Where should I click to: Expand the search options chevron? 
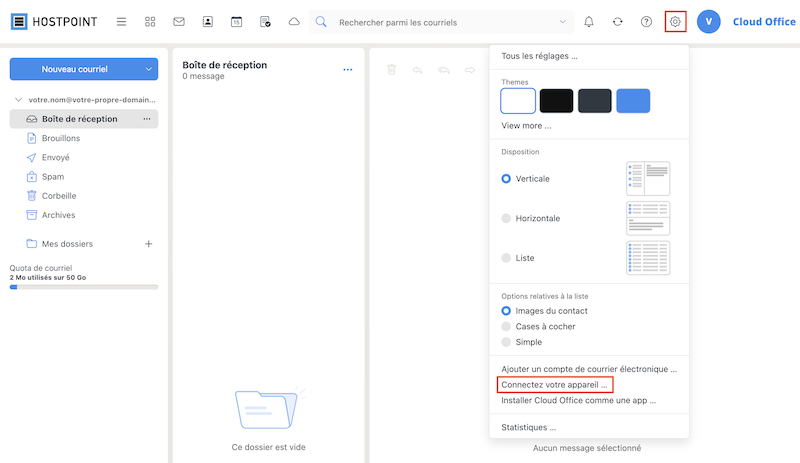[x=563, y=22]
